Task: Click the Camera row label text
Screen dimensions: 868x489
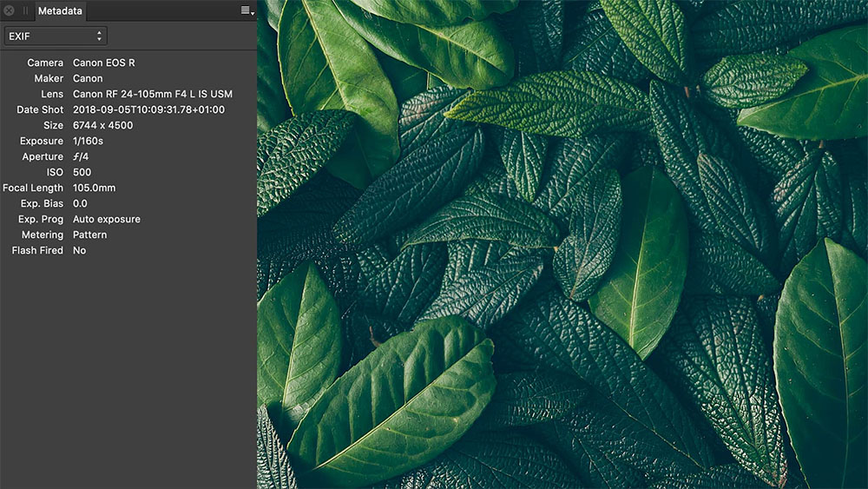Action: (45, 63)
